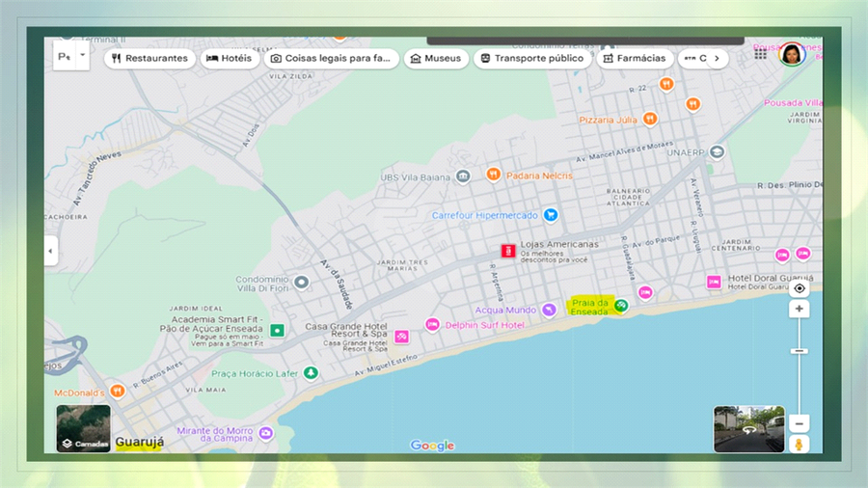Image resolution: width=868 pixels, height=488 pixels.
Task: Open the Restaurantes category chip
Action: coord(149,58)
